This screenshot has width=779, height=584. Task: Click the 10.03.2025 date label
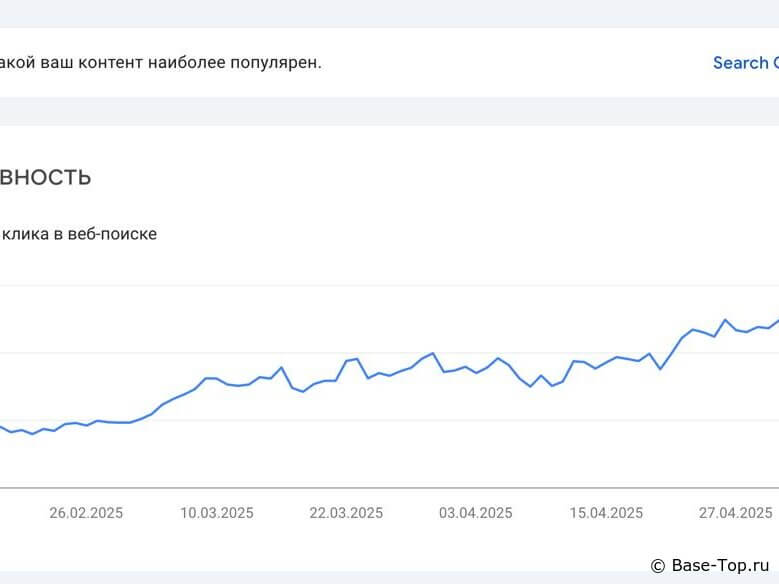tap(217, 513)
